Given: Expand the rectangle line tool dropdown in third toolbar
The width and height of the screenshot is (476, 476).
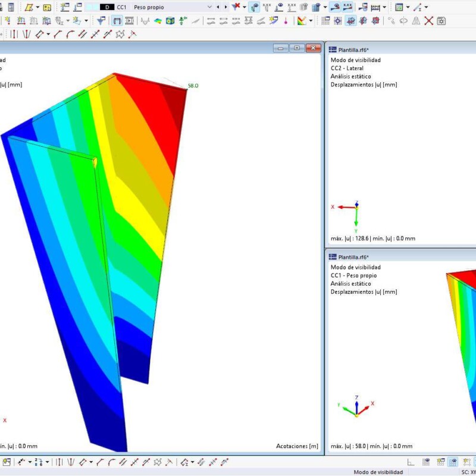Looking at the screenshot, I should pos(48,35).
